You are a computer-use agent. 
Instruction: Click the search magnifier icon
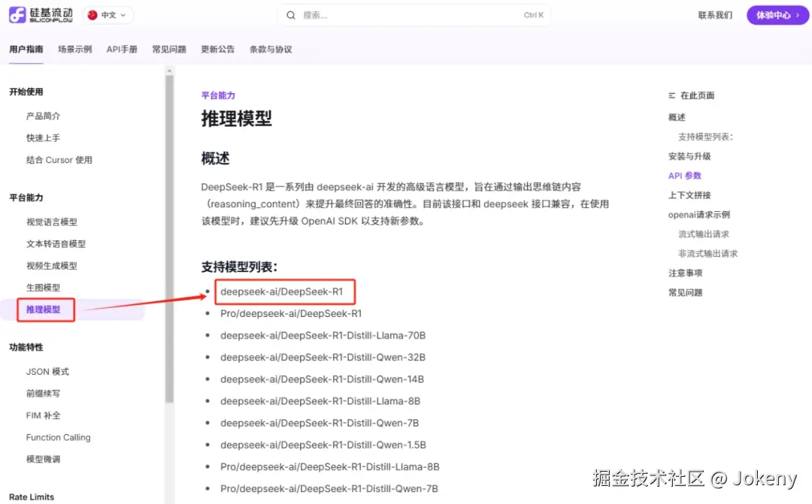click(x=291, y=15)
